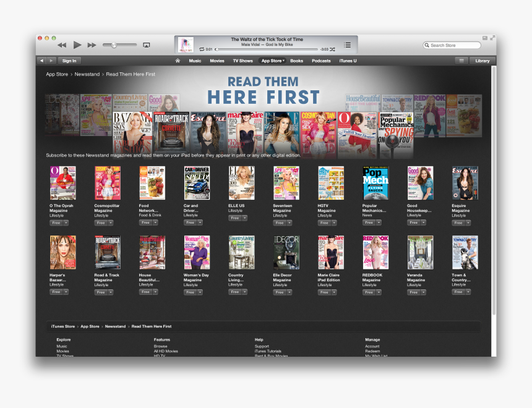The height and width of the screenshot is (408, 532).
Task: Click the vertical scrollbar on the right
Action: (494, 190)
